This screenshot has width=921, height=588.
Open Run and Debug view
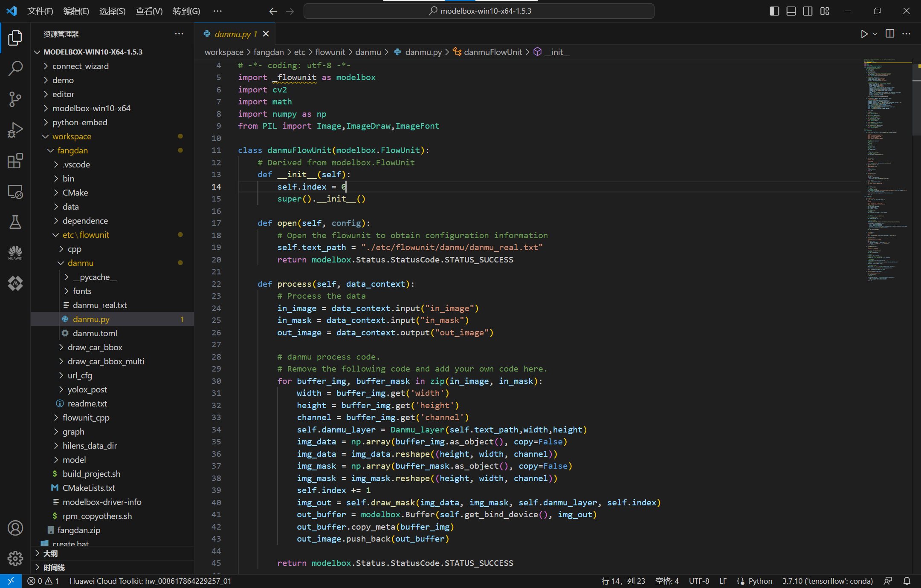click(x=15, y=130)
